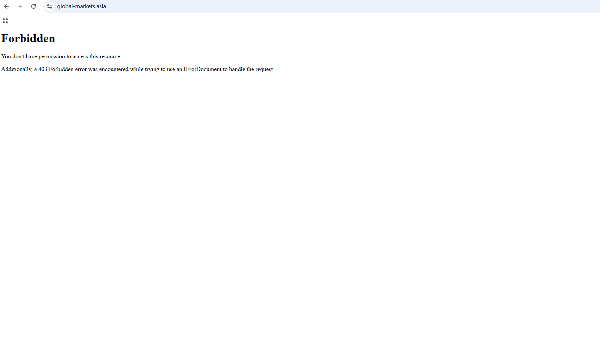Open the apps grid icon in bookmarks bar
This screenshot has height=364, width=600.
tap(6, 20)
